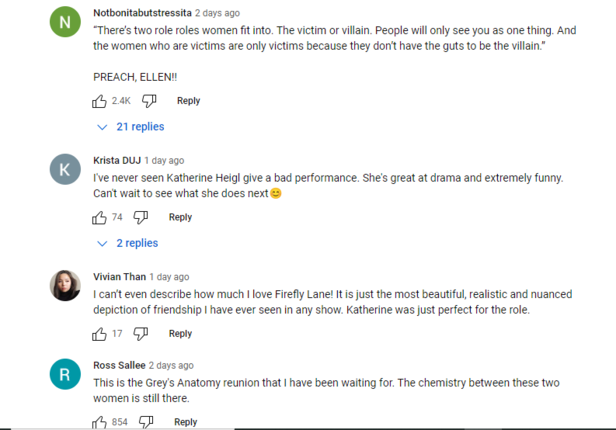Like Krista DUJ's comment
Viewport: 616px width, 430px height.
[x=99, y=217]
